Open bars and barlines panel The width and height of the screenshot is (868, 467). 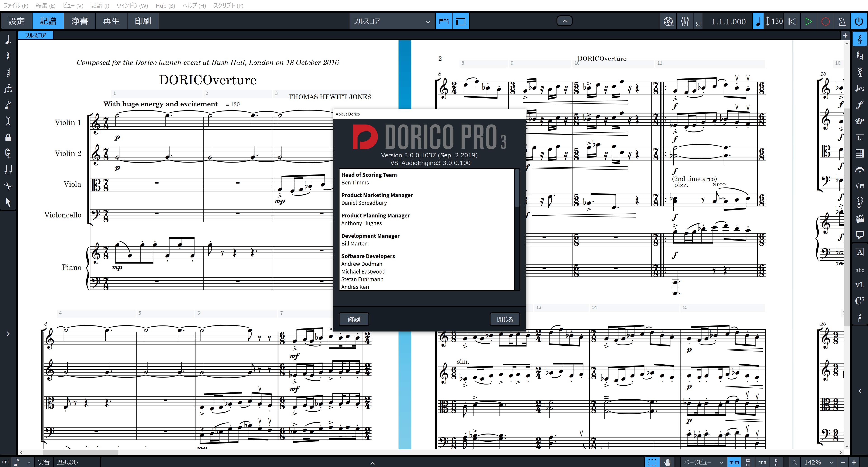pos(860,154)
